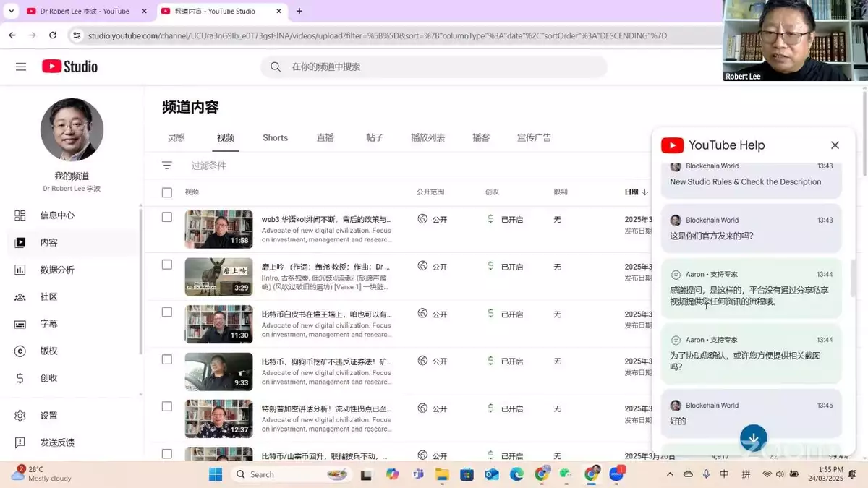This screenshot has width=868, height=488.
Task: Select the checkbox for 比特币白皮书 video
Action: click(x=167, y=312)
